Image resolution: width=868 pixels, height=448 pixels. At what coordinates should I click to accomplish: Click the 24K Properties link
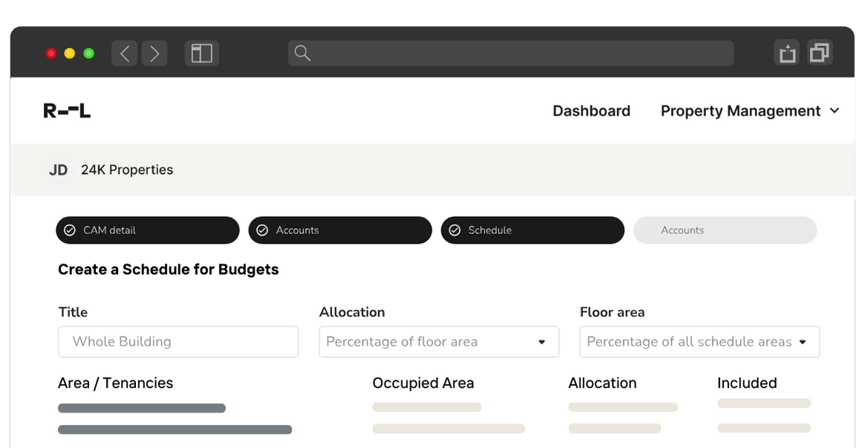[127, 169]
